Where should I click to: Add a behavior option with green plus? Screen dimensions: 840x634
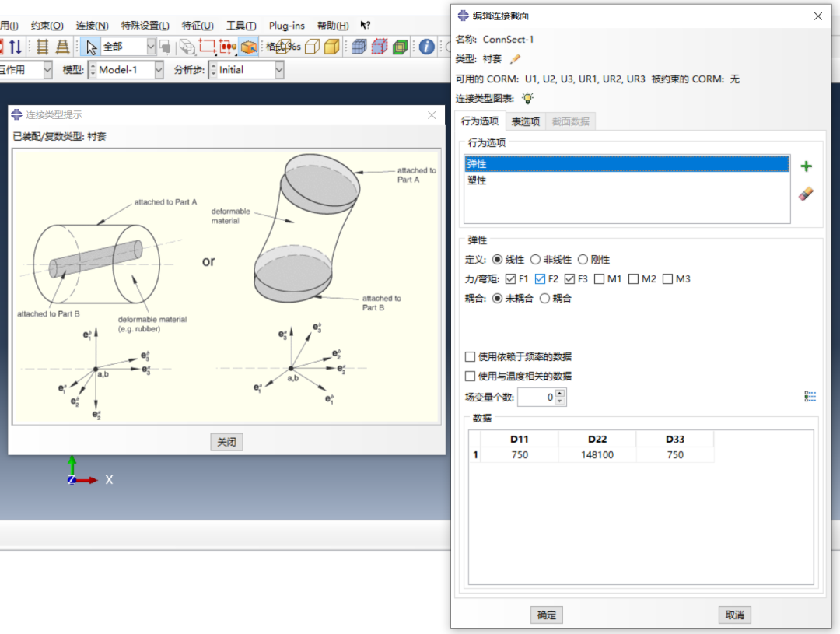(807, 166)
